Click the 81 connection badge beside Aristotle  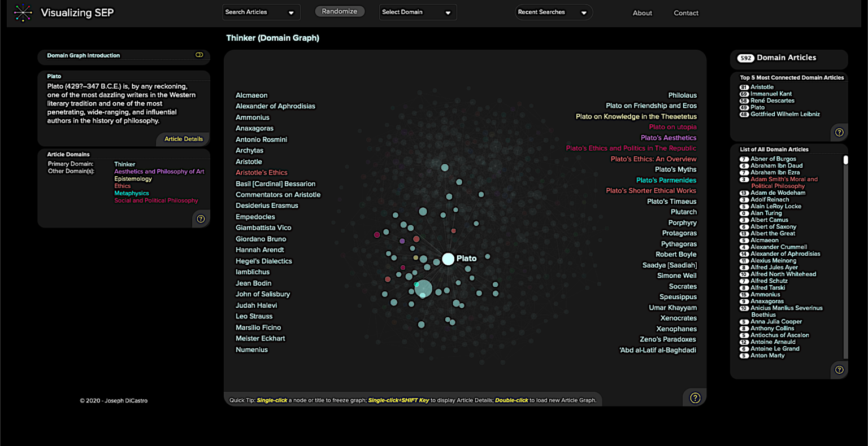[x=744, y=86]
